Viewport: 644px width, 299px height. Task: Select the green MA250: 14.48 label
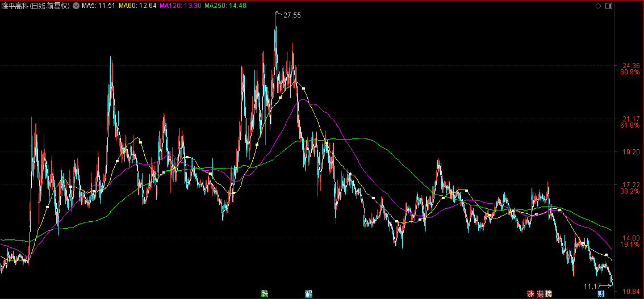pos(225,6)
